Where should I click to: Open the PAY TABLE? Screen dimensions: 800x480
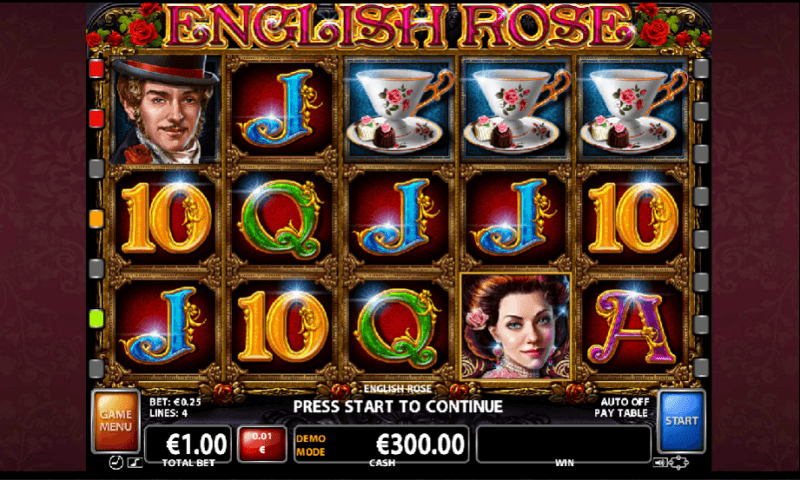(621, 413)
